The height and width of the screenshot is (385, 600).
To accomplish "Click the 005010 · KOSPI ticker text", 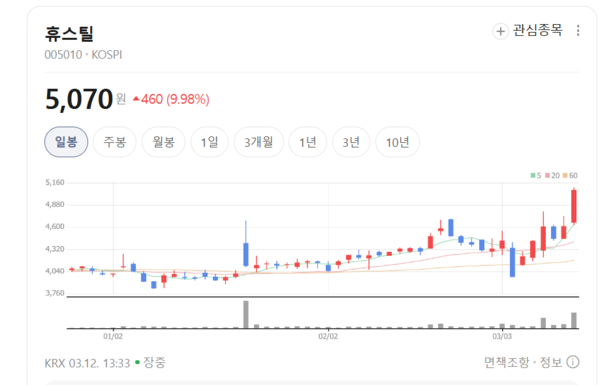I will (x=83, y=55).
